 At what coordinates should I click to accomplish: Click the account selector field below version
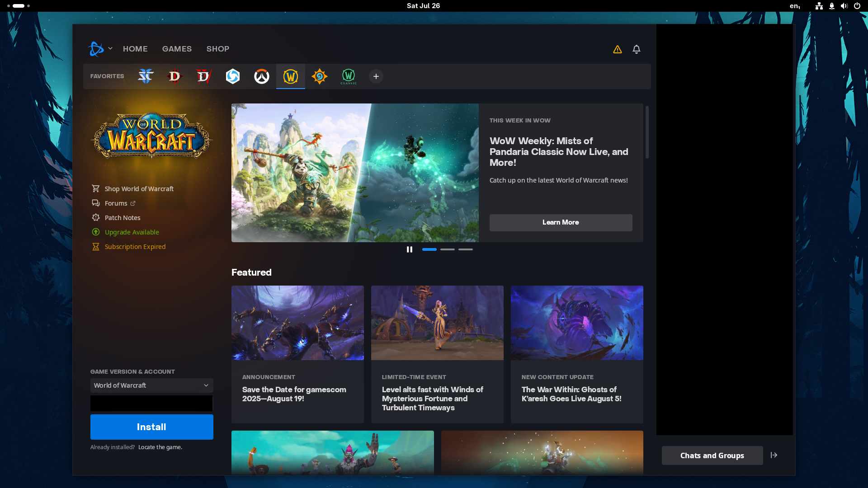coord(151,403)
